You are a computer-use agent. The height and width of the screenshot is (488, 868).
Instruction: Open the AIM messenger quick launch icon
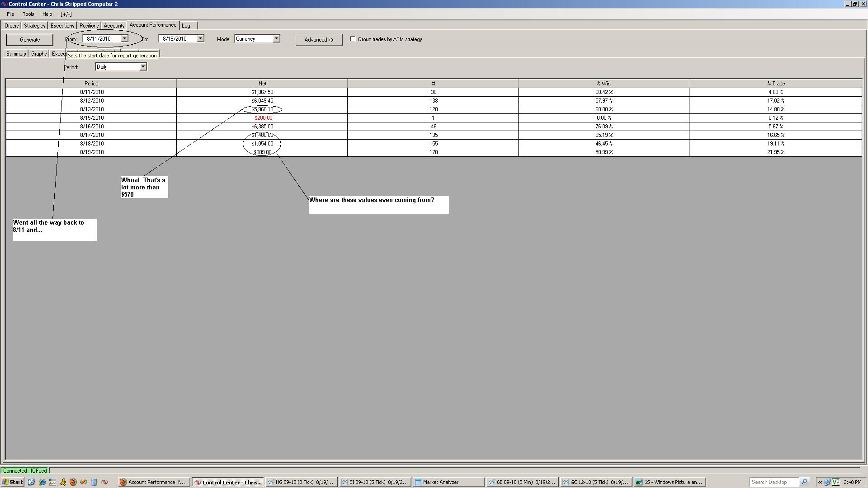point(62,482)
